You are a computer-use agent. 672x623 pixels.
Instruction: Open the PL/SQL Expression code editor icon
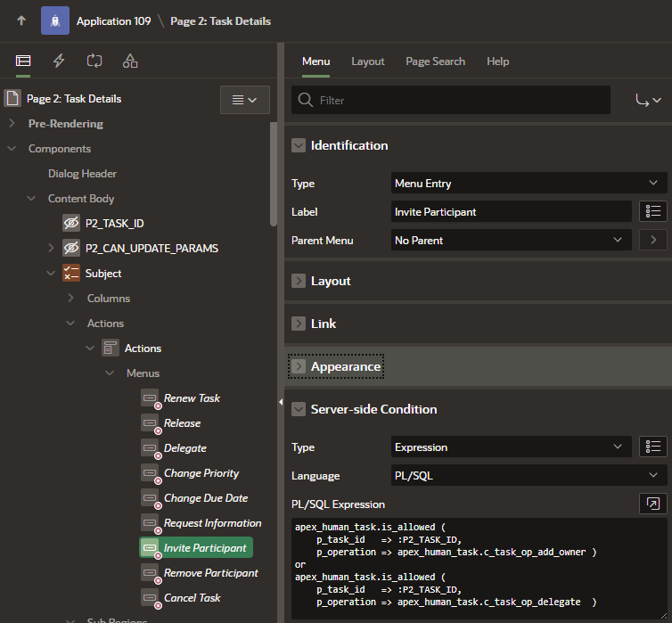(653, 504)
